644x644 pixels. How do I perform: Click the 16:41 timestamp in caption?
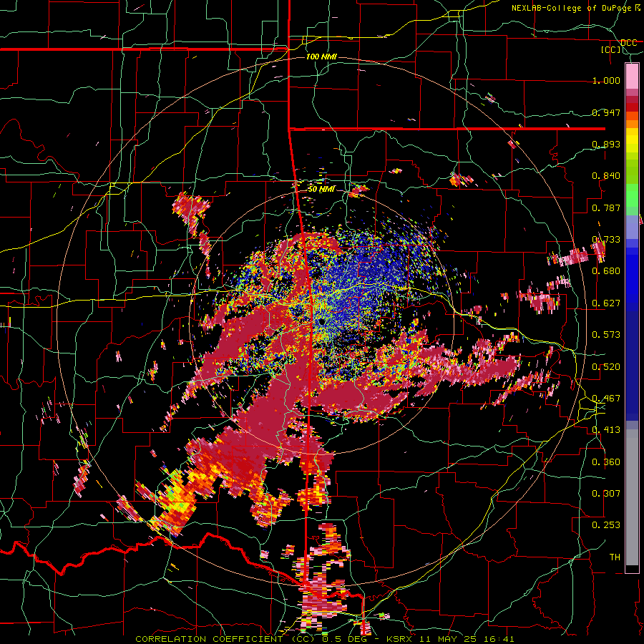pyautogui.click(x=498, y=639)
